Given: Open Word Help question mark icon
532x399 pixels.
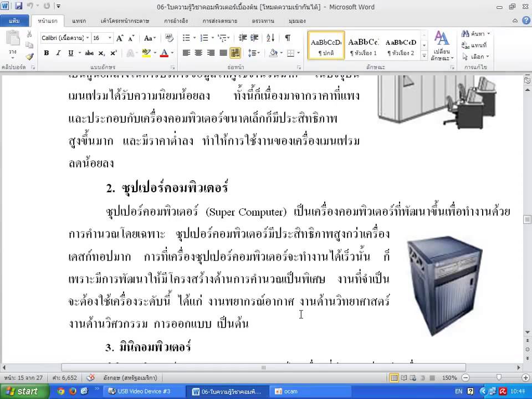Looking at the screenshot, I should (526, 21).
